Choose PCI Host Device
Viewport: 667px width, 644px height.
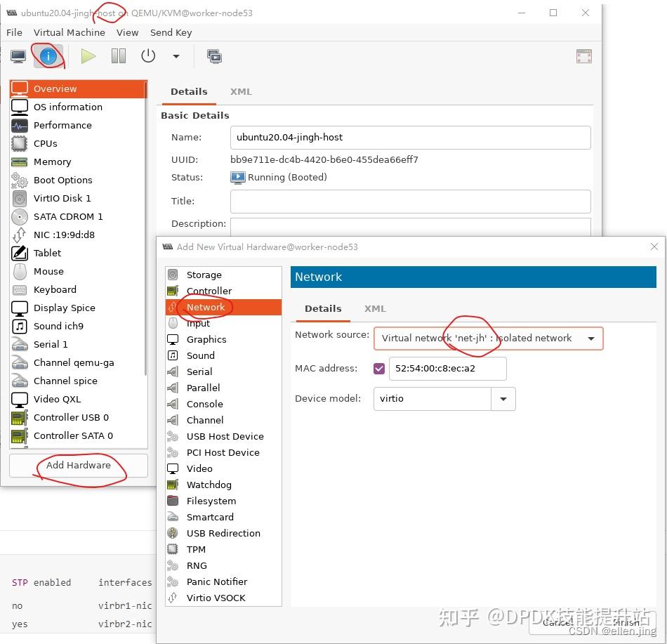point(223,453)
